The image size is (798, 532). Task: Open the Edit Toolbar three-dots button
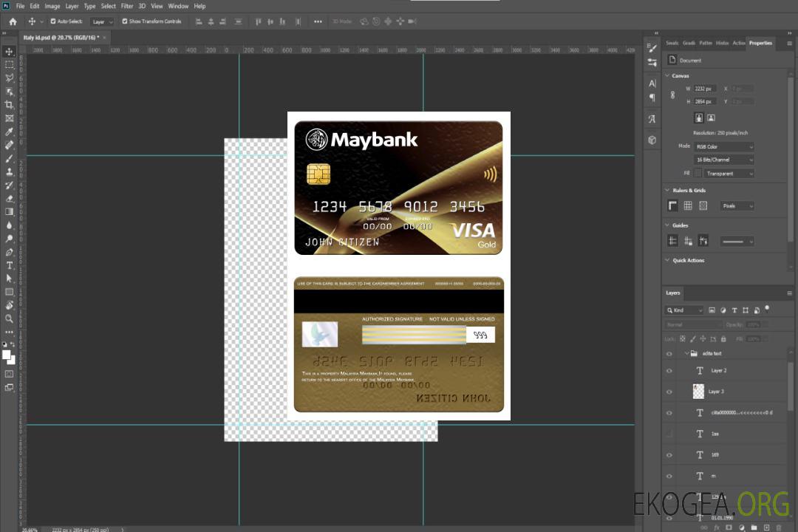point(9,332)
